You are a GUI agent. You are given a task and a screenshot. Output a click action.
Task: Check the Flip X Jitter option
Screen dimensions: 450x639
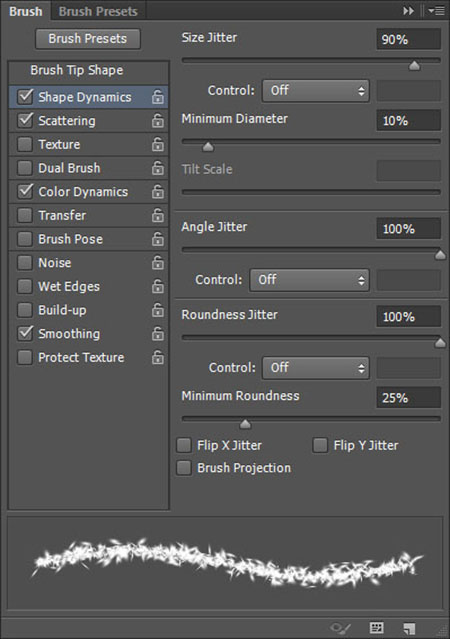coord(184,445)
